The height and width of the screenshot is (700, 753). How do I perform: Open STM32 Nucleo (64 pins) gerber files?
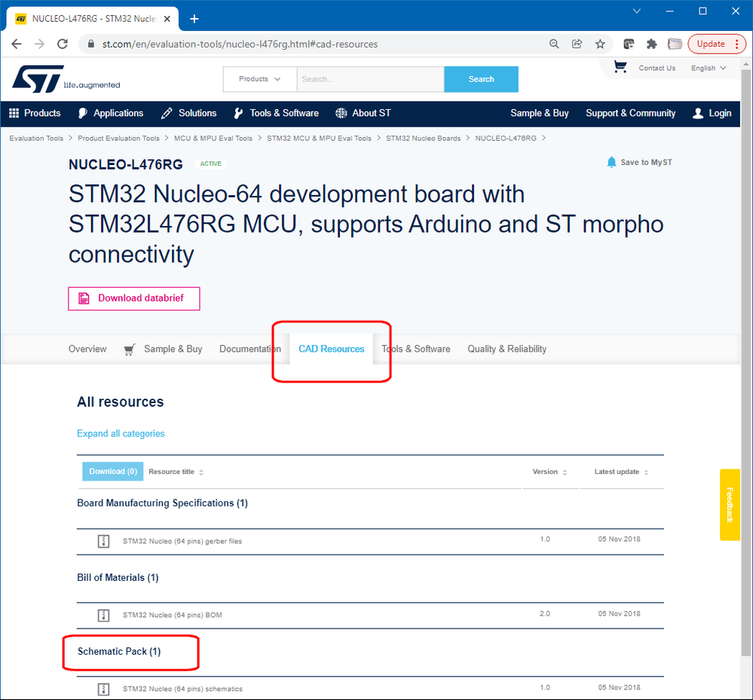182,541
